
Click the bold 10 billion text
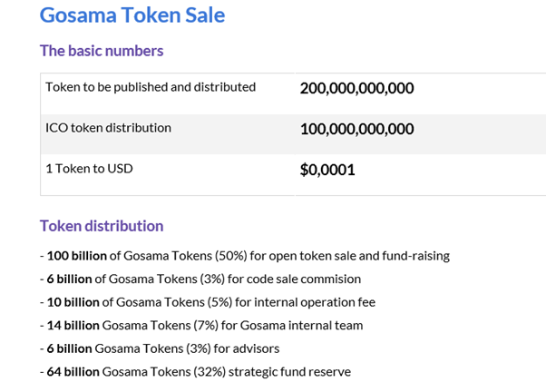point(73,302)
